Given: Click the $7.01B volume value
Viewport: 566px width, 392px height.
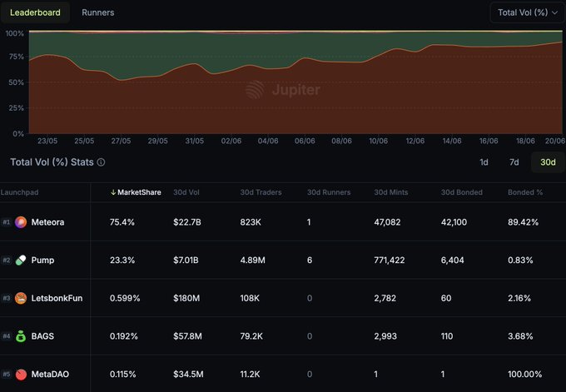Looking at the screenshot, I should pyautogui.click(x=186, y=261).
